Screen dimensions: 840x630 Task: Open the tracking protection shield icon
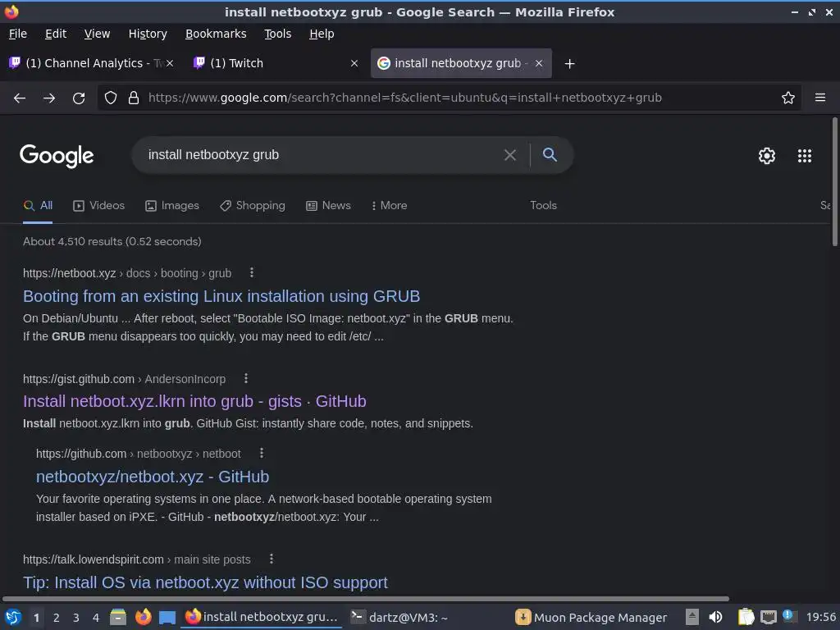[111, 98]
